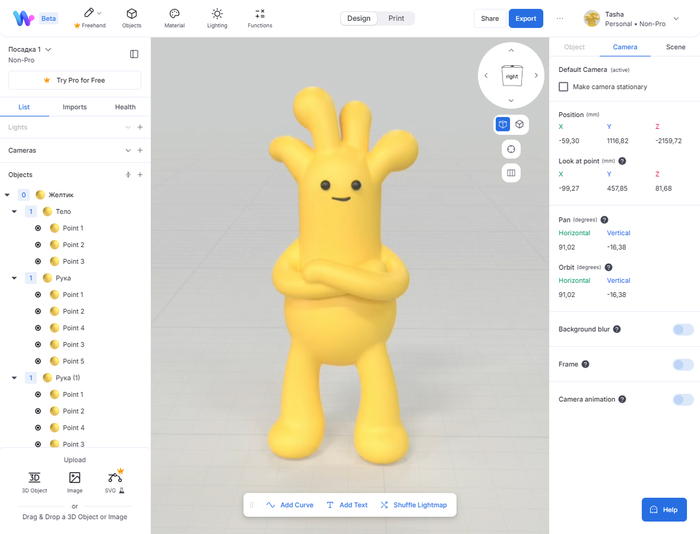Click the grid columns view icon
The image size is (700, 534).
pyautogui.click(x=511, y=173)
